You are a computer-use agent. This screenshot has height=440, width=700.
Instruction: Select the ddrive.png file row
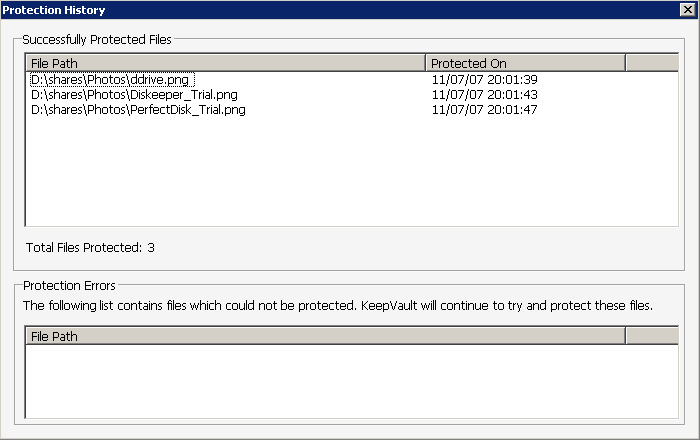pos(112,79)
